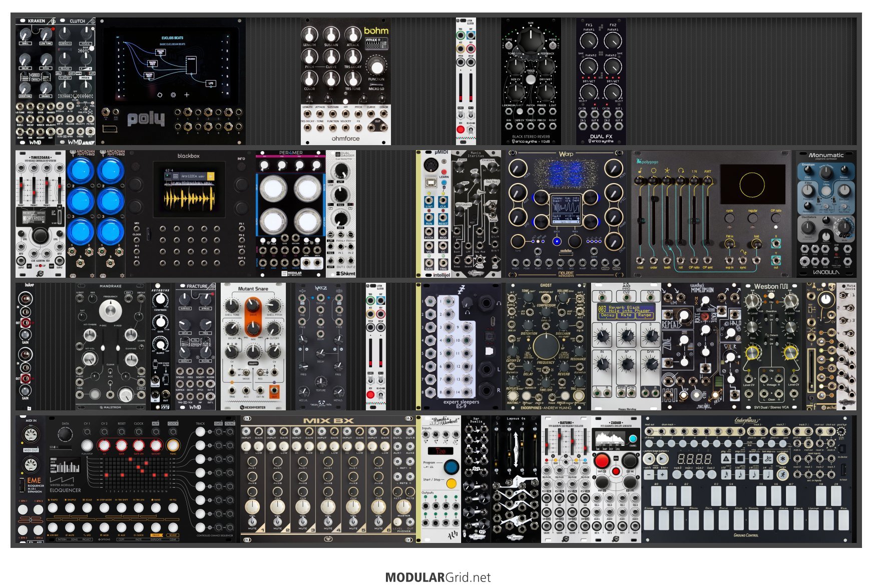Click the FREQUENCY knob on the Mandrake module
The width and height of the screenshot is (877, 588).
click(x=110, y=311)
